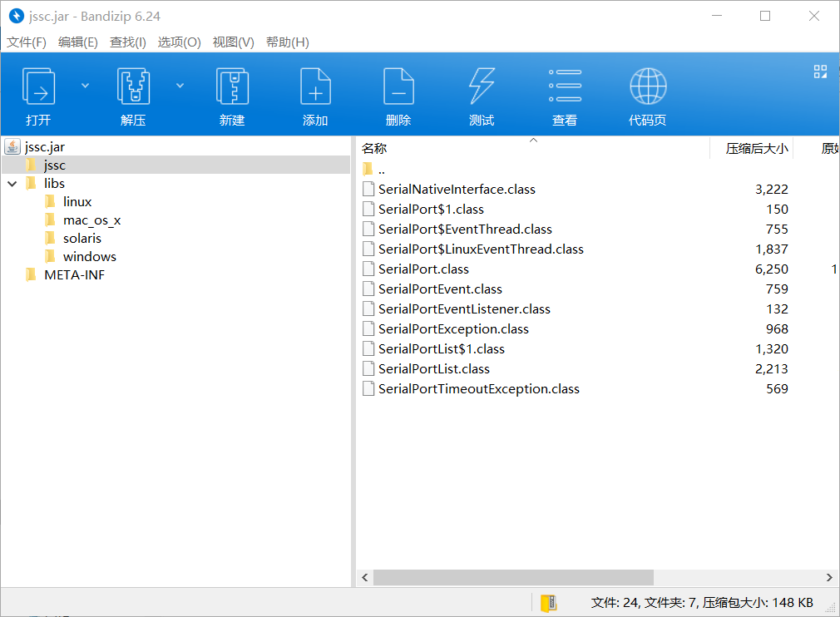Image resolution: width=840 pixels, height=617 pixels.
Task: Select SerialPortException.class file
Action: tap(453, 328)
